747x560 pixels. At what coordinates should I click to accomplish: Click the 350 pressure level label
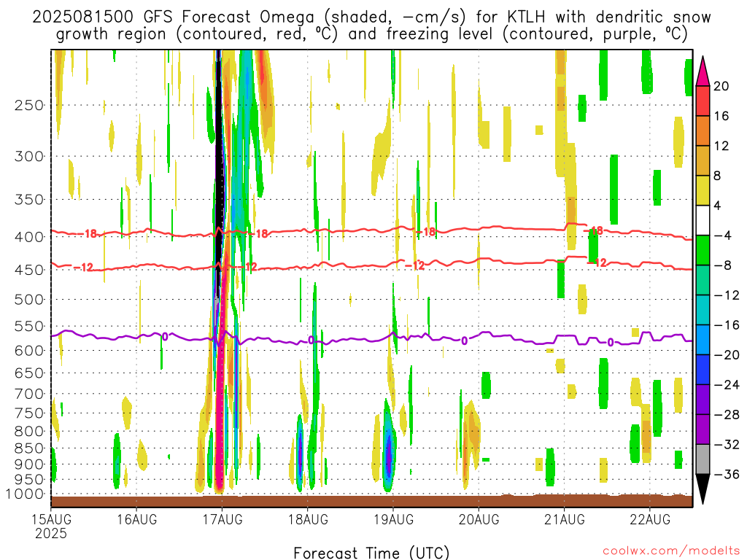pos(29,200)
